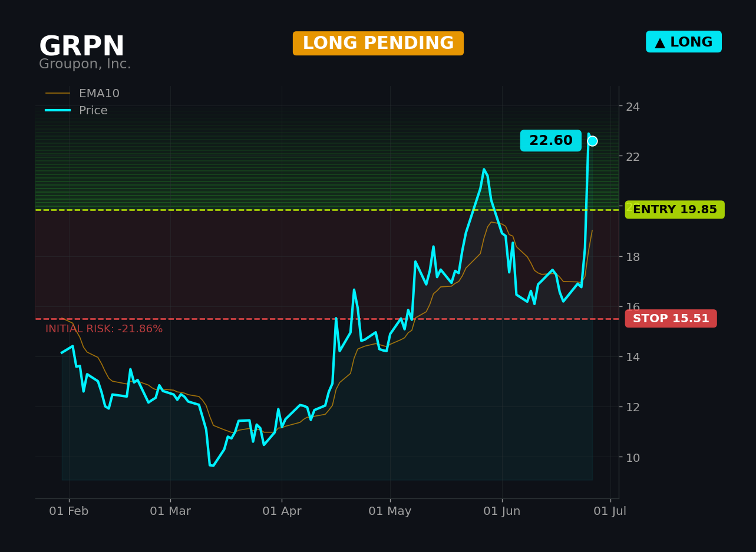Click the 01 Mar date label
This screenshot has height=552, width=756.
(x=170, y=511)
